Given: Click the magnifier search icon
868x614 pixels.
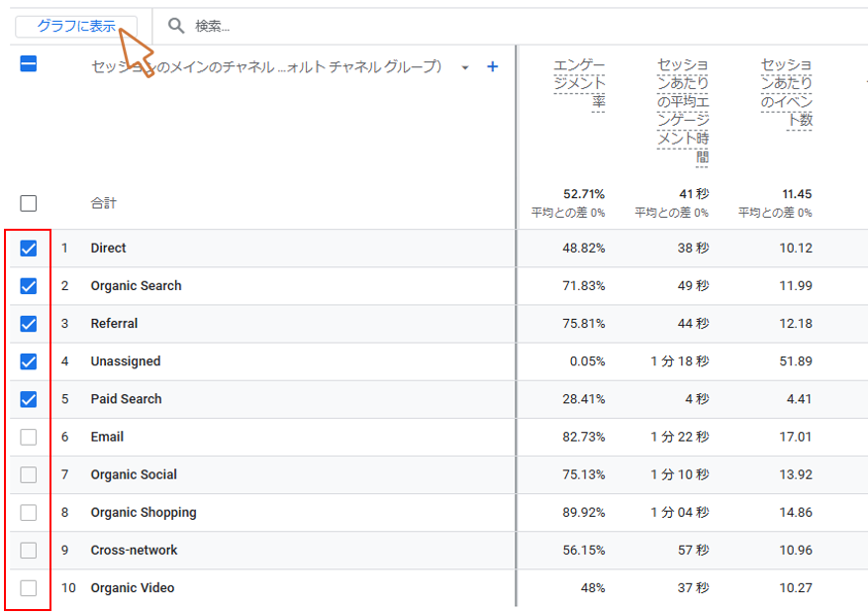Looking at the screenshot, I should tap(176, 26).
